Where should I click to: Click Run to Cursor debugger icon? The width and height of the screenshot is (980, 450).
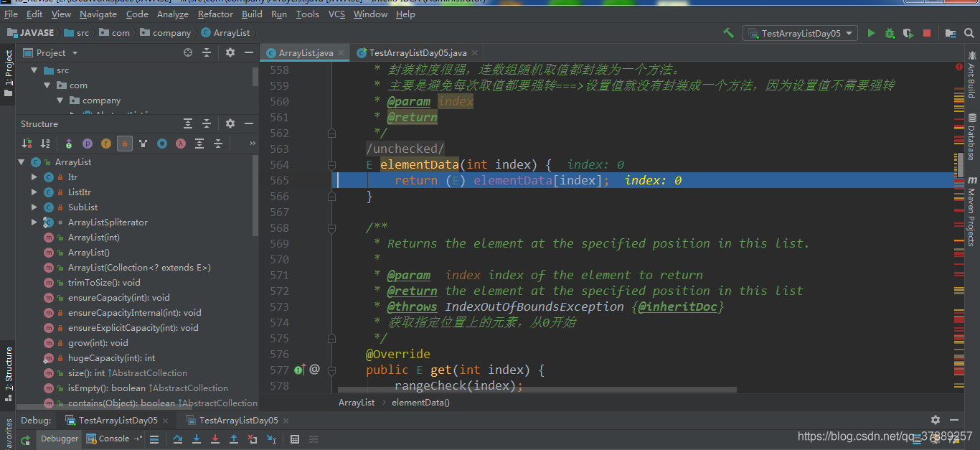coord(271,439)
